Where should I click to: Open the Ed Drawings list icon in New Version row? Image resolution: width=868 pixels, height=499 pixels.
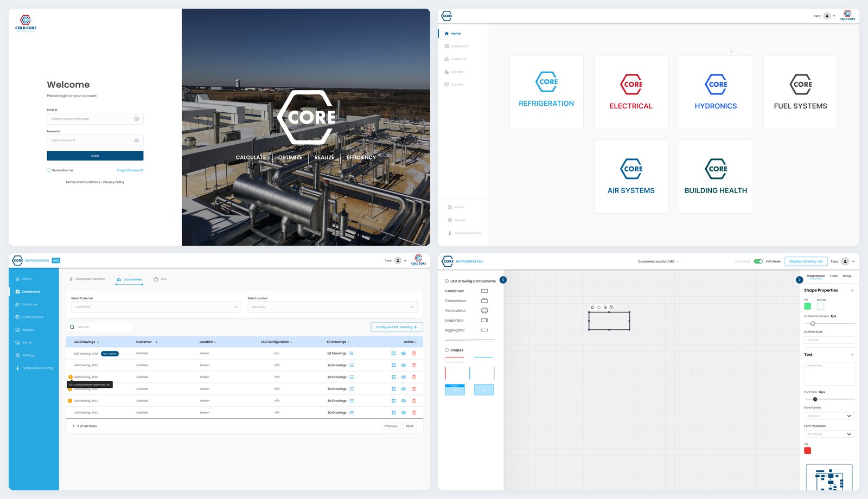(351, 353)
